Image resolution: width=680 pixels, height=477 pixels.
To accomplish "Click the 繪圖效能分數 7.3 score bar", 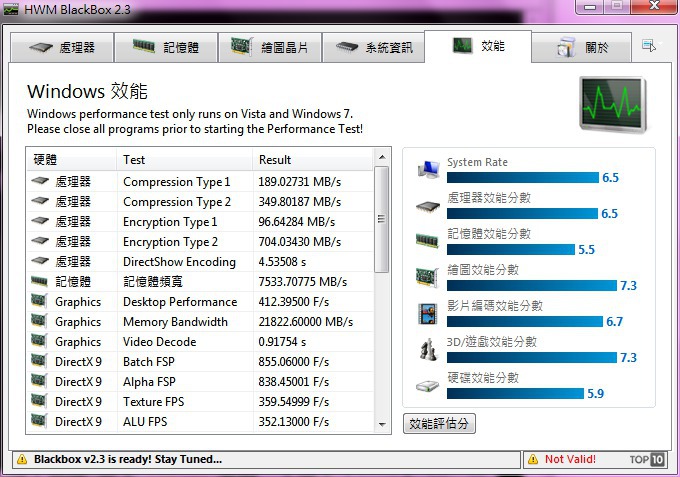I will [x=531, y=285].
